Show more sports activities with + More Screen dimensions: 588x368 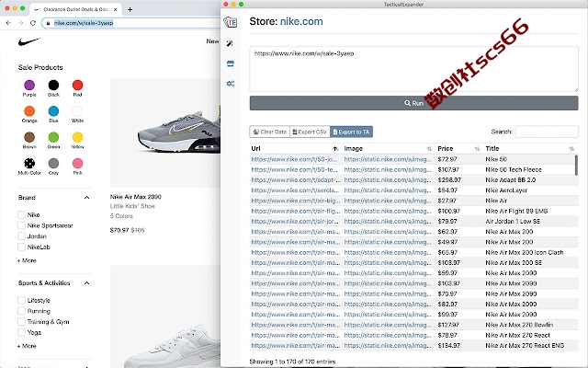point(27,346)
